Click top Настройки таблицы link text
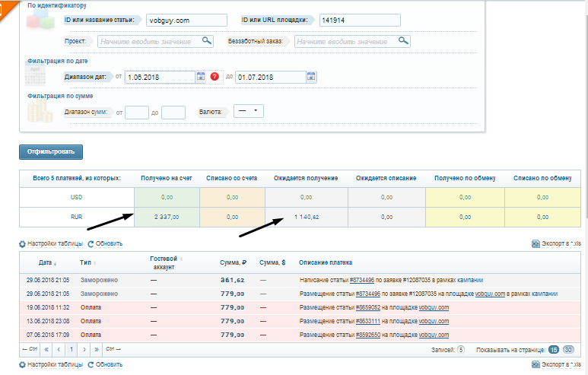 [x=55, y=243]
